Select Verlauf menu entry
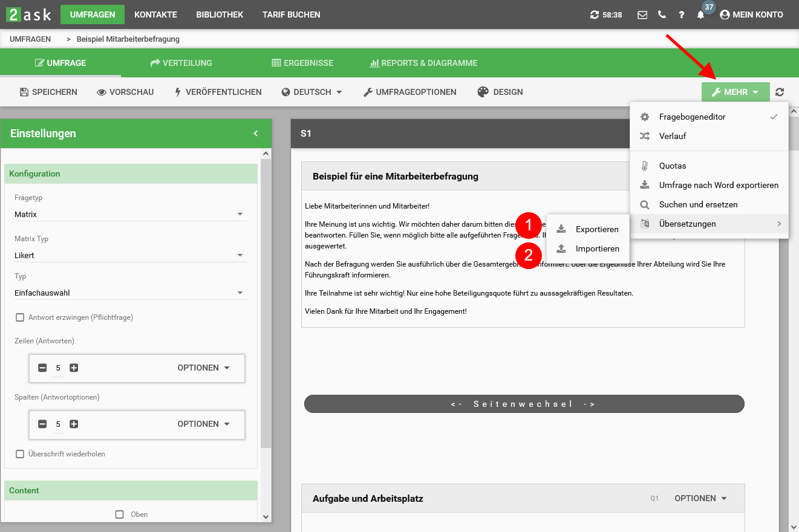799x532 pixels. pos(709,136)
